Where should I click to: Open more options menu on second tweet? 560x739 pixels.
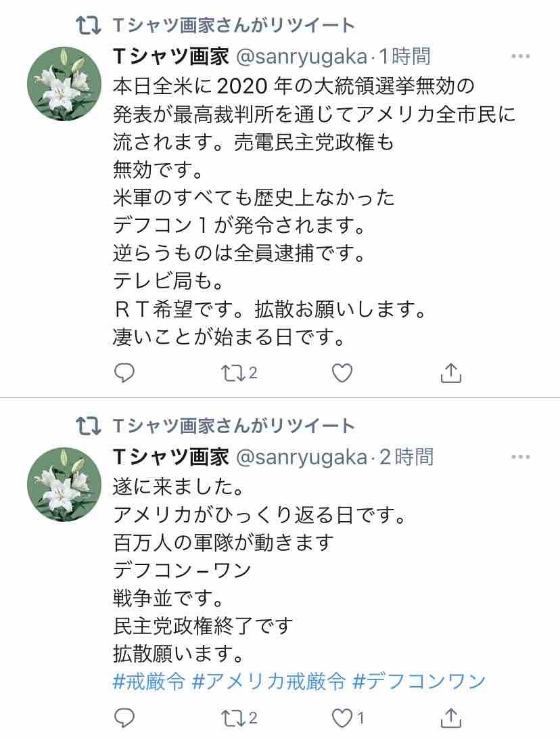520,457
